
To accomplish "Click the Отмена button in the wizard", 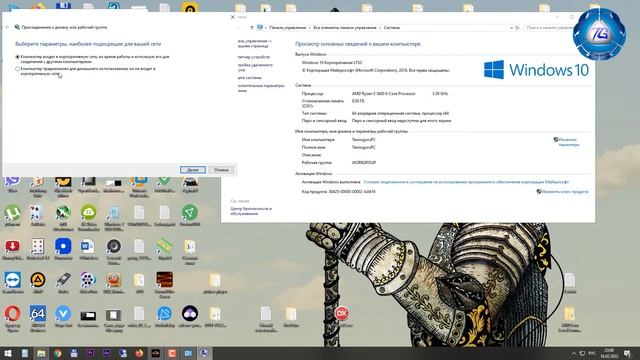I will pyautogui.click(x=221, y=170).
